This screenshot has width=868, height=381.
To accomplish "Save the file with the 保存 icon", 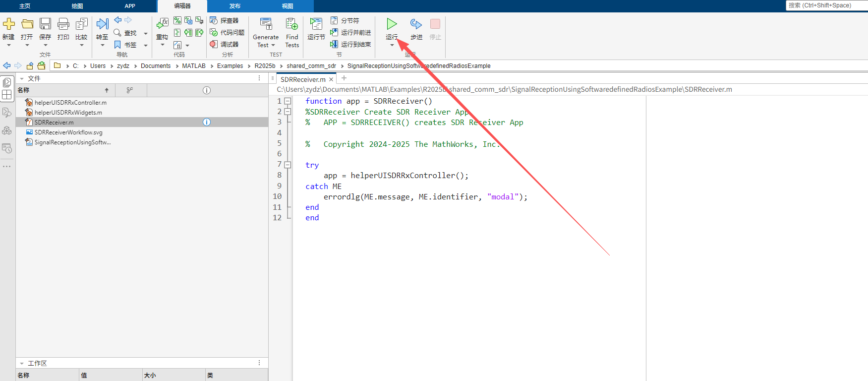I will 45,24.
